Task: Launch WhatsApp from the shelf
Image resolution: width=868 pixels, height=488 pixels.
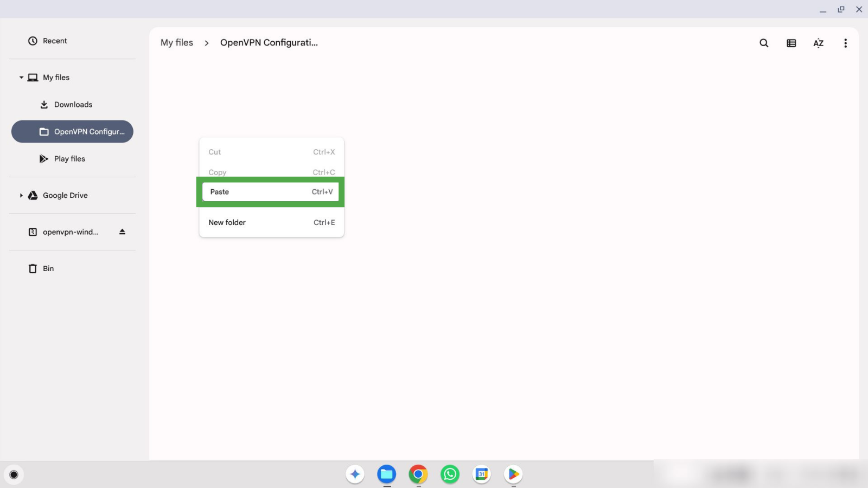Action: point(450,474)
